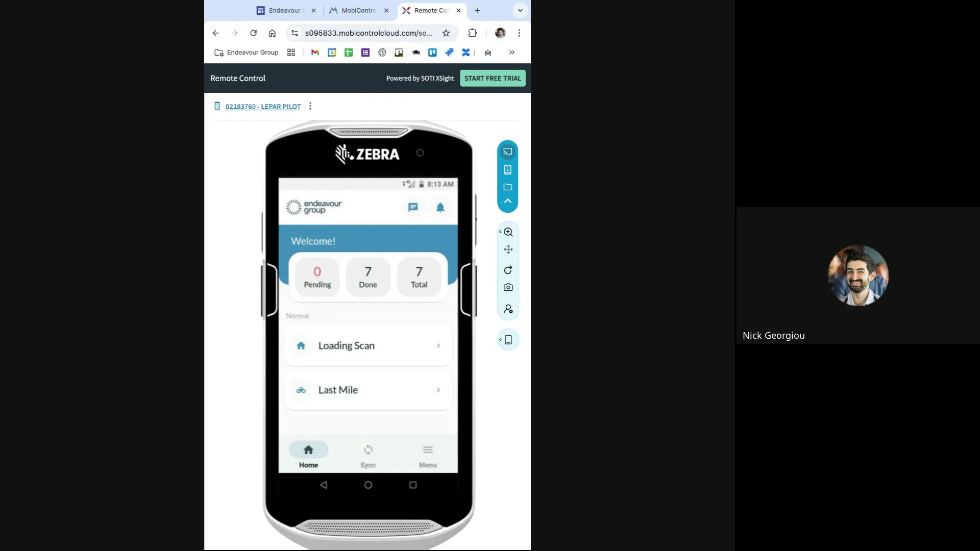The width and height of the screenshot is (980, 551).
Task: Open the delivery truck bookmark icon
Action: click(x=416, y=53)
